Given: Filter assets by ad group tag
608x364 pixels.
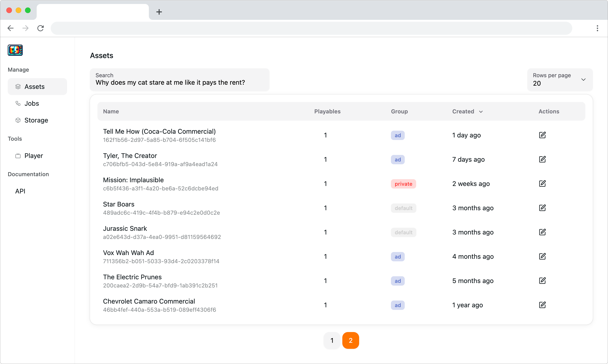Looking at the screenshot, I should coord(397,135).
